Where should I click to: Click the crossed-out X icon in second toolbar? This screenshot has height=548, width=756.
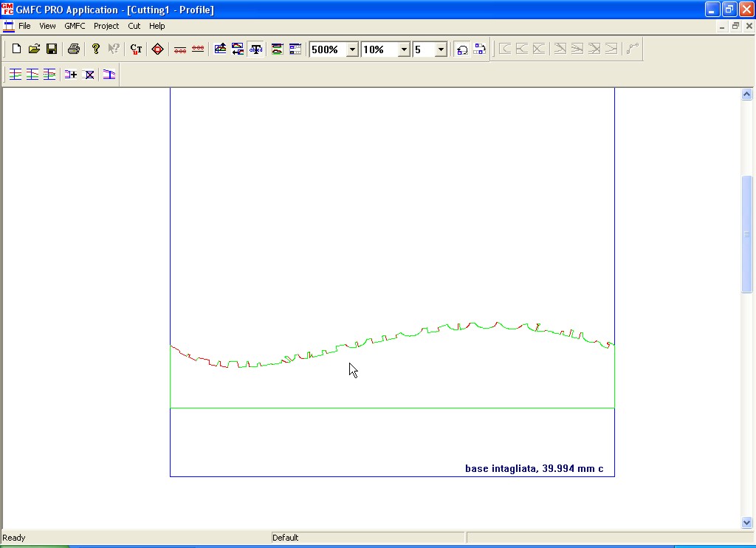point(89,75)
